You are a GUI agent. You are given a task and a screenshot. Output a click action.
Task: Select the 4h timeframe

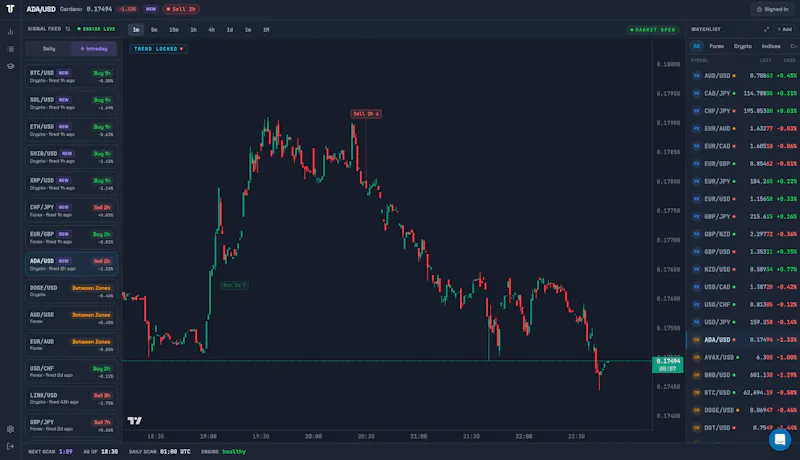pyautogui.click(x=212, y=30)
